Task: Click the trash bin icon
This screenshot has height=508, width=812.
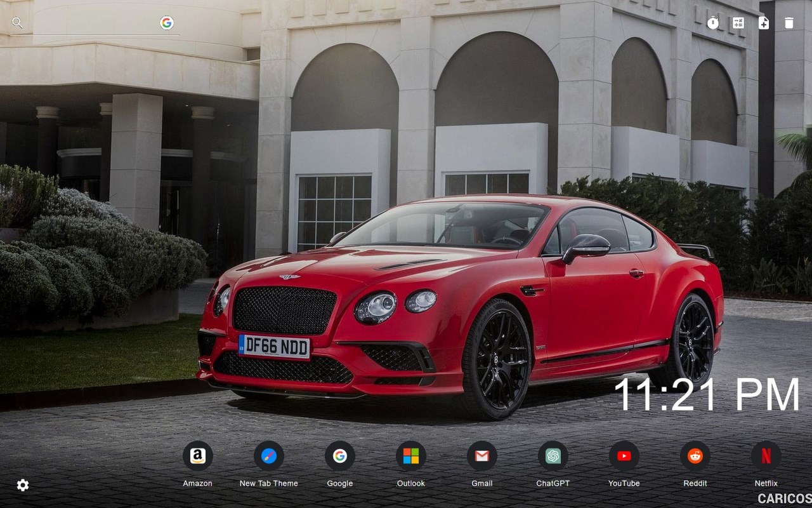Action: 789,23
